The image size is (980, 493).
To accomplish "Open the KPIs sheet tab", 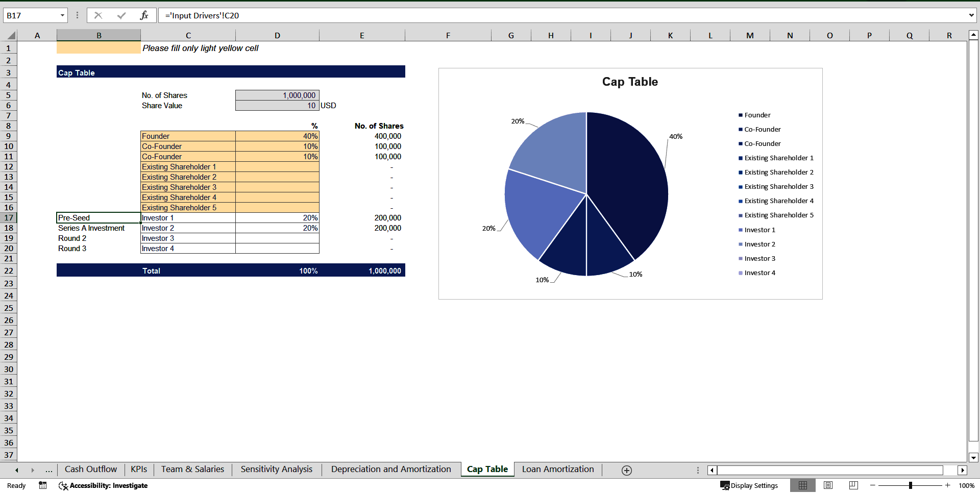I will tap(139, 469).
